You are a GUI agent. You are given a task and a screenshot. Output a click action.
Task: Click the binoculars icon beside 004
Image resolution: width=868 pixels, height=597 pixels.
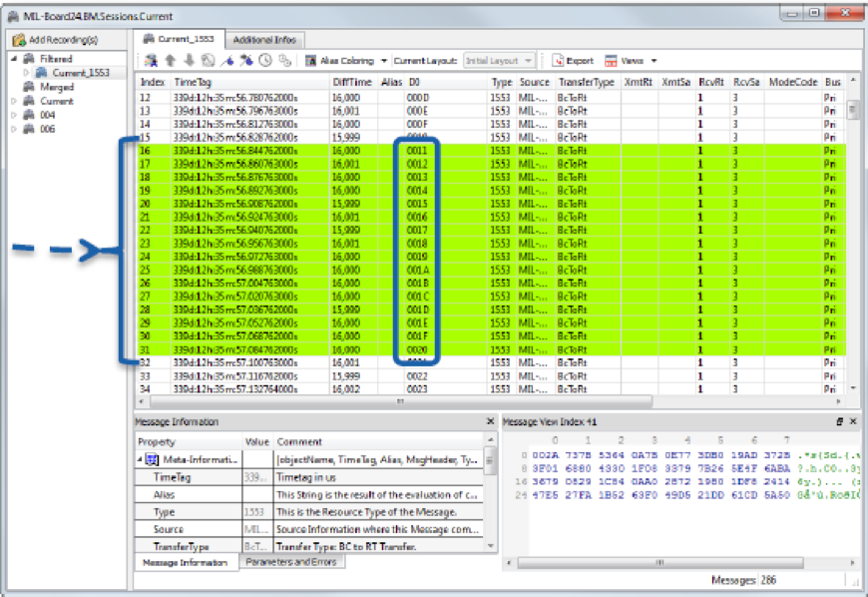click(29, 115)
